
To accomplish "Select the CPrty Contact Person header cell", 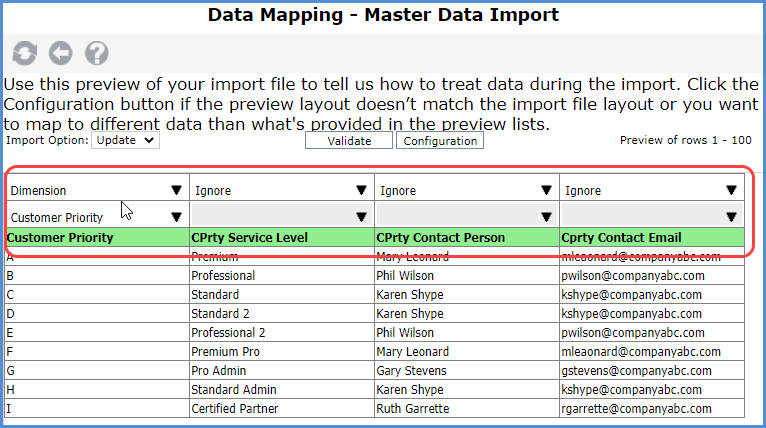I will pyautogui.click(x=466, y=238).
